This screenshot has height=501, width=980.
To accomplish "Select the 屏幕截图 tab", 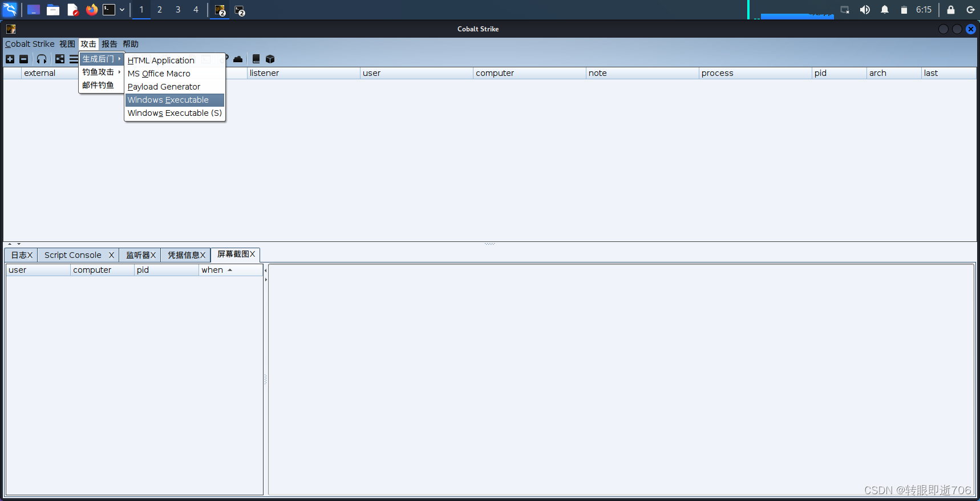I will point(236,254).
